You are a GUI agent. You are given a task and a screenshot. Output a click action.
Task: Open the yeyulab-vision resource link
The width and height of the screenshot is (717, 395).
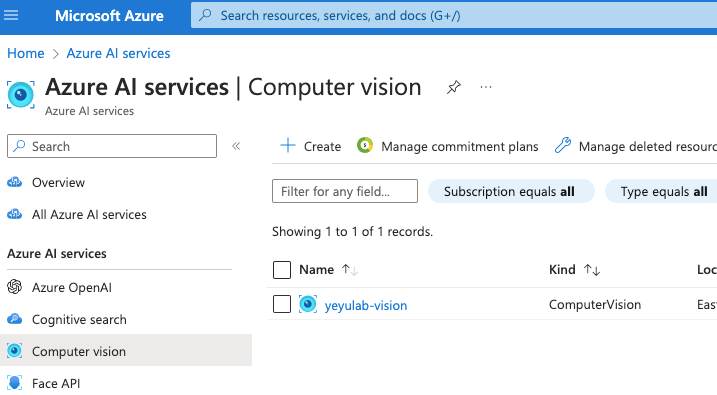(x=366, y=305)
